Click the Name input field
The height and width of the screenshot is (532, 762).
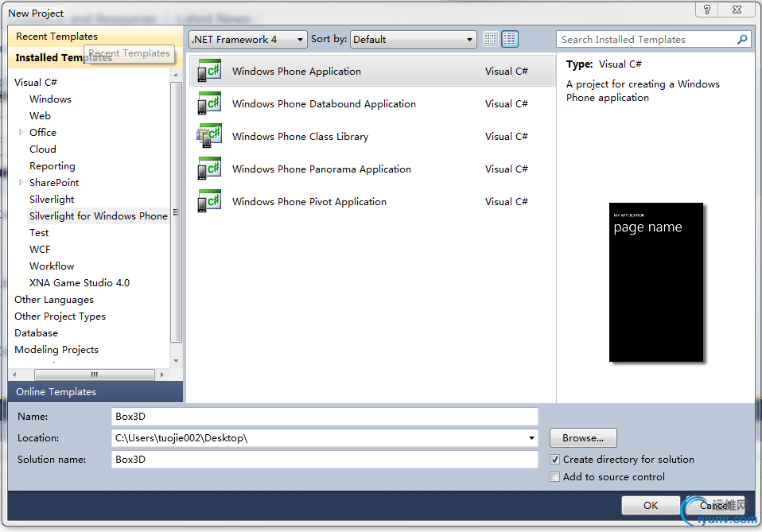coord(325,417)
